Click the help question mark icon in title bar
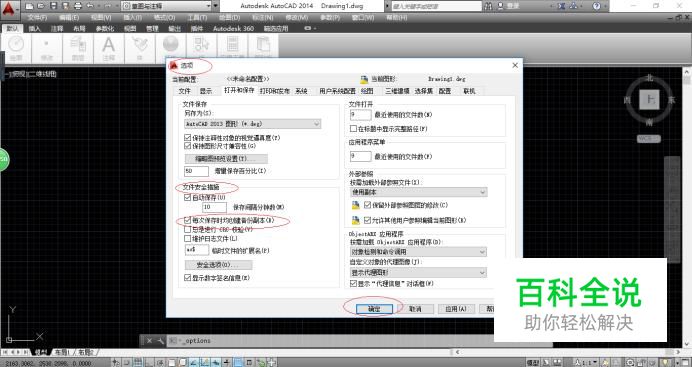The width and height of the screenshot is (692, 367). point(596,6)
